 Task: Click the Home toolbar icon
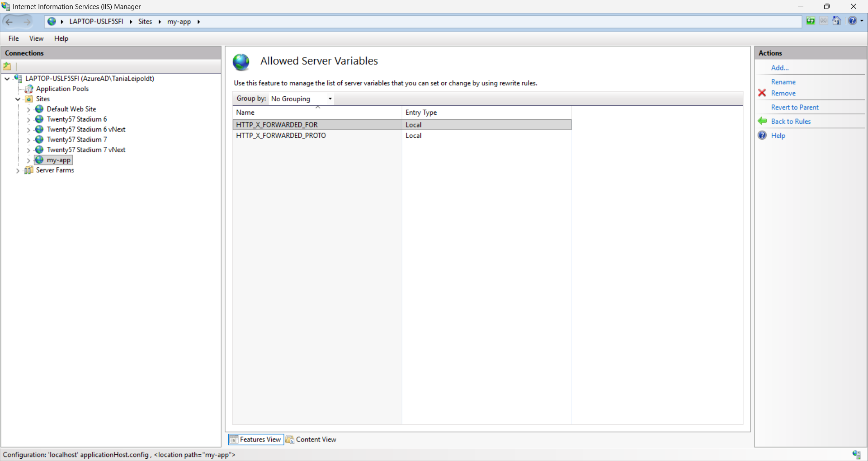click(837, 21)
